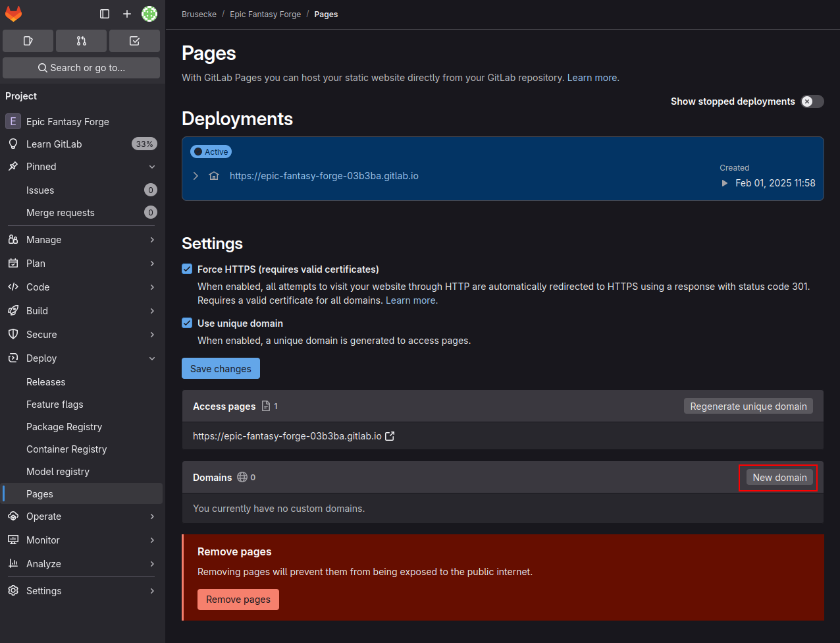Screen dimensions: 840x643
Task: Open Package Registry
Action: tap(82, 427)
